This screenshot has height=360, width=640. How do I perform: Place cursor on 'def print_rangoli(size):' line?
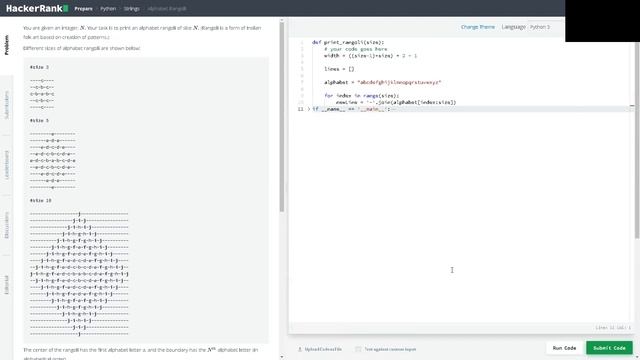tap(348, 42)
